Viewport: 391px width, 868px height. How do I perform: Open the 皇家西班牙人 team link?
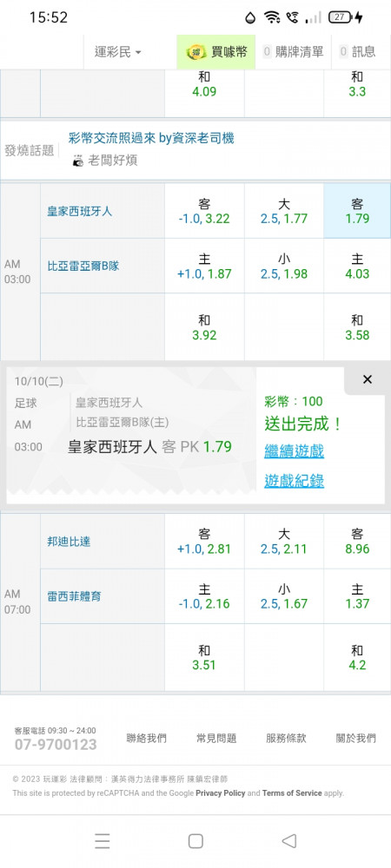[79, 212]
